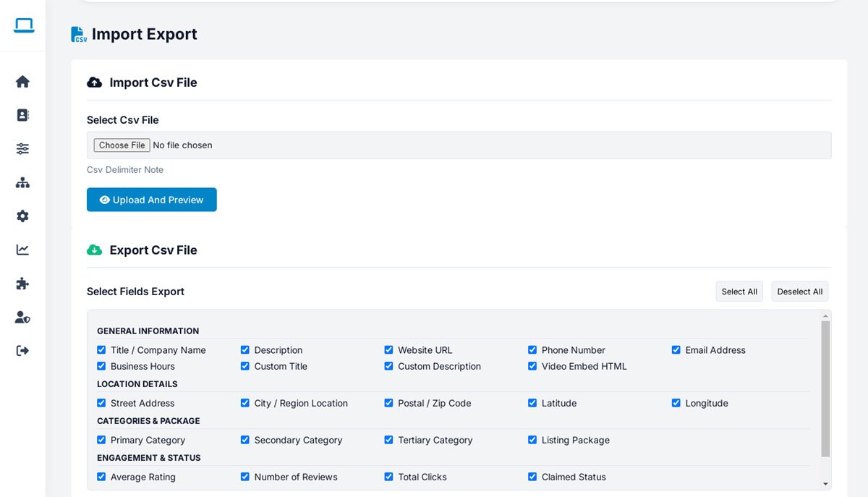This screenshot has width=868, height=497.
Task: Click the green cloud download icon by Export Csv File
Action: point(94,250)
